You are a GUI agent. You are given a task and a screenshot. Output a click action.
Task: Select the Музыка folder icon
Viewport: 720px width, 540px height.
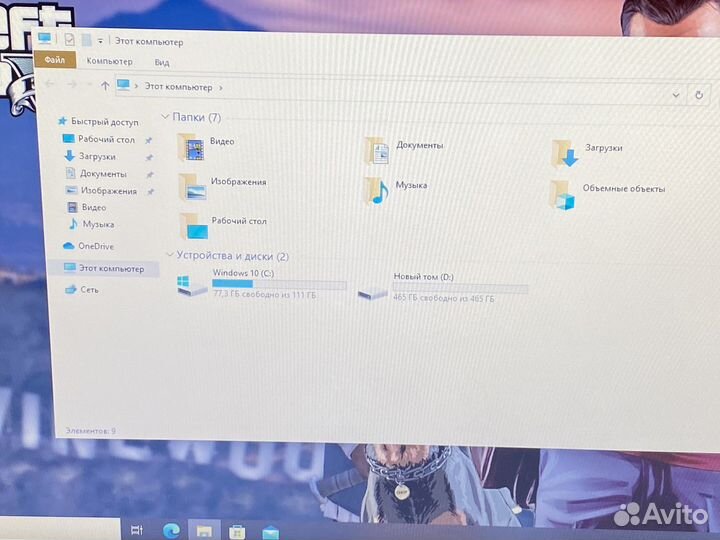click(x=377, y=191)
